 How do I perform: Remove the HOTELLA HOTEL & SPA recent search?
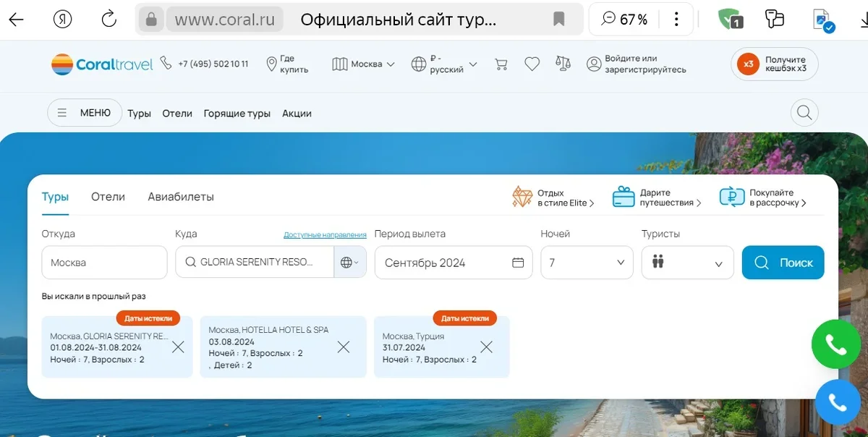(x=344, y=347)
